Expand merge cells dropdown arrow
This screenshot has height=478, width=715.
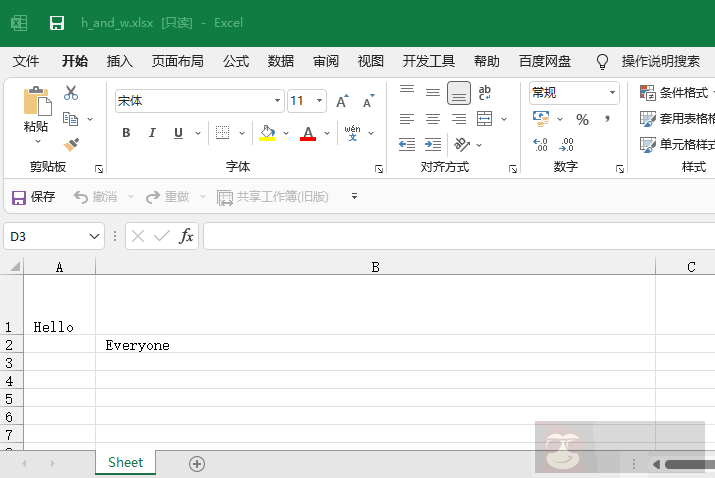coord(504,120)
